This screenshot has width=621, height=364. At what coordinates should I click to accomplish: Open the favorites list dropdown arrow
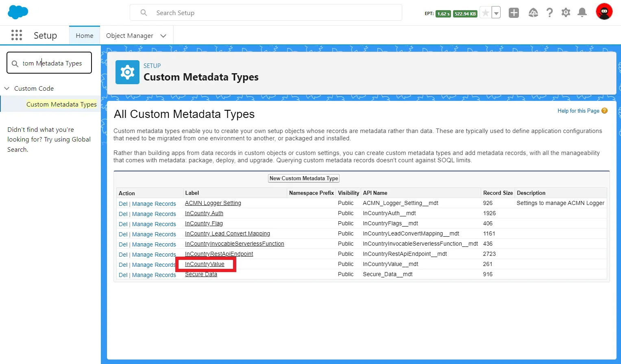coord(496,13)
